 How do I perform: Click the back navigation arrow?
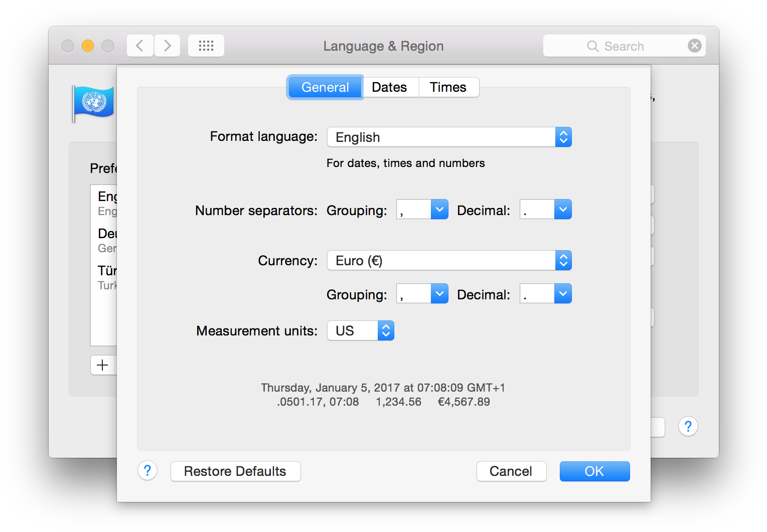tap(140, 46)
